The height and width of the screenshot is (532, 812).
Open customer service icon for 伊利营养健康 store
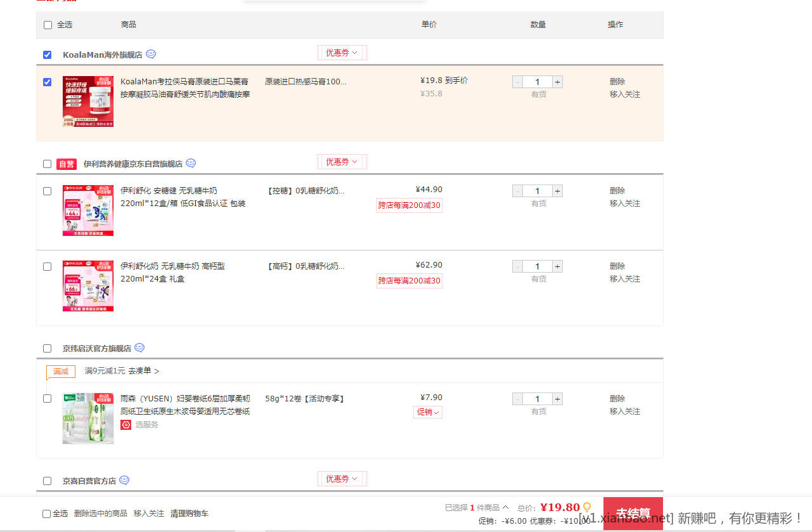tap(190, 163)
